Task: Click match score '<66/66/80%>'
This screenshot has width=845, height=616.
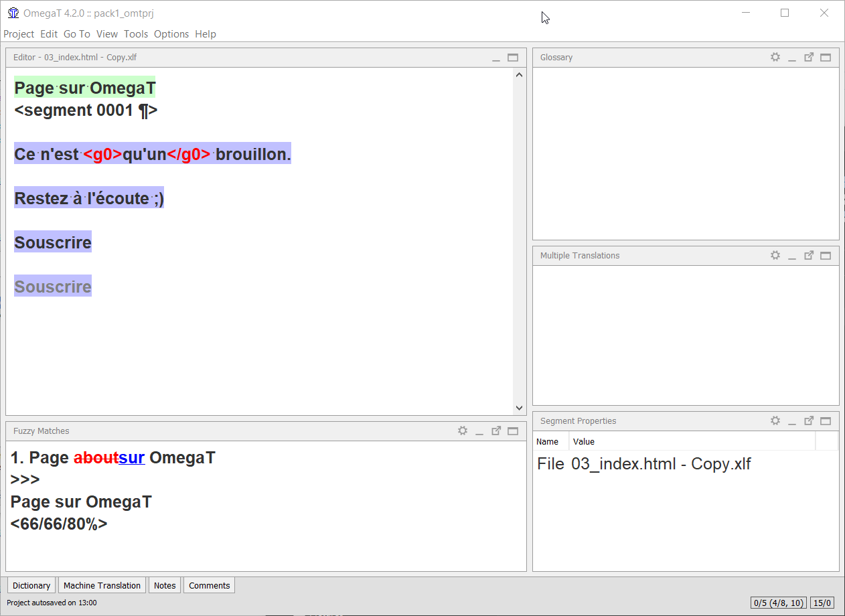Action: [x=59, y=524]
